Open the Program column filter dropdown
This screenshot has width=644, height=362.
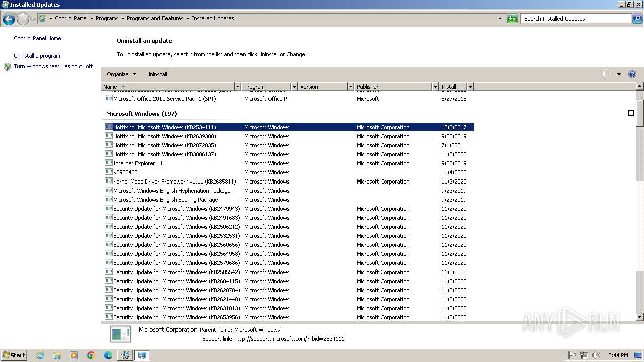point(294,87)
